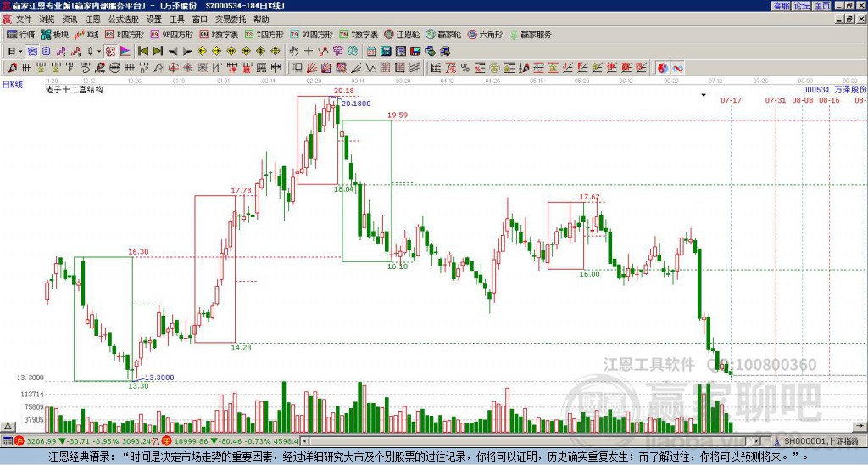The image size is (868, 465).
Task: Click the 日K线 chart label
Action: [x=12, y=84]
